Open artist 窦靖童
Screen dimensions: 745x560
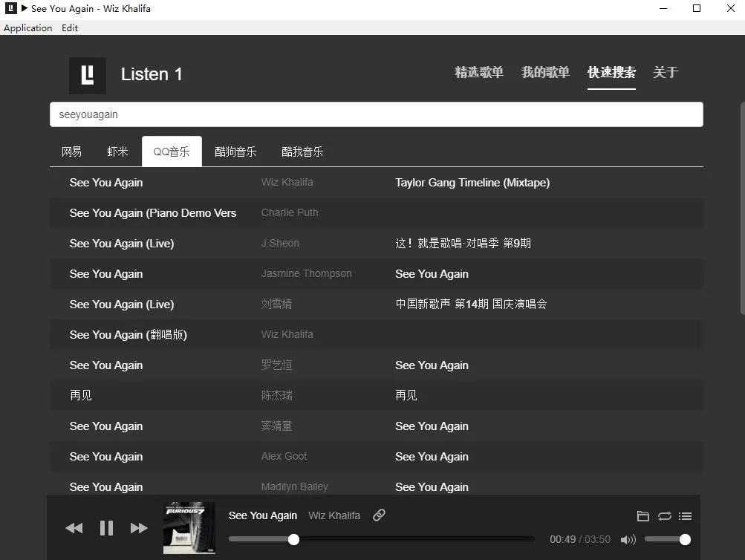[276, 426]
